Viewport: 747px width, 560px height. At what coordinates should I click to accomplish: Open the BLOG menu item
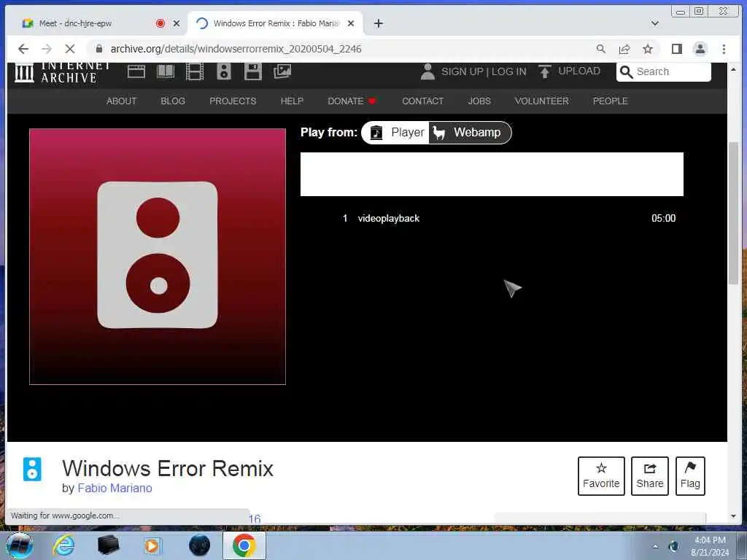click(173, 101)
